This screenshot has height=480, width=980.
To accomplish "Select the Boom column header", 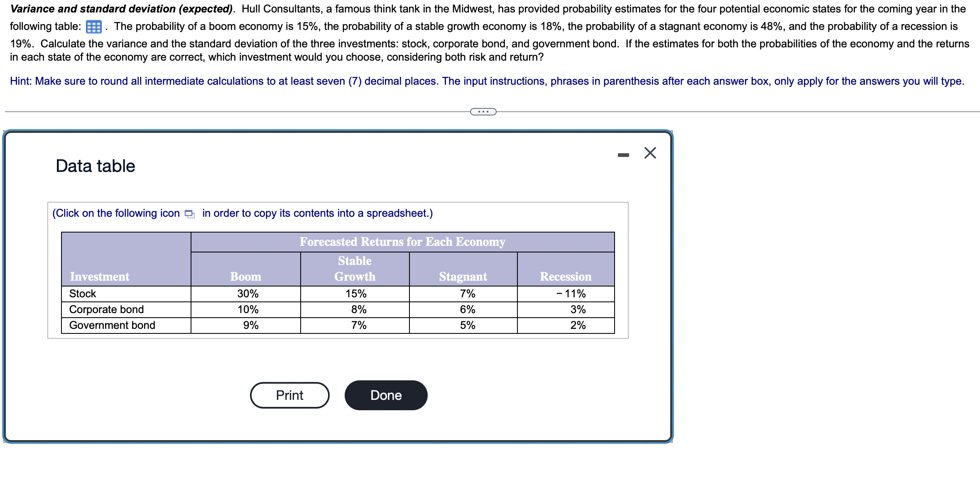I will [245, 276].
